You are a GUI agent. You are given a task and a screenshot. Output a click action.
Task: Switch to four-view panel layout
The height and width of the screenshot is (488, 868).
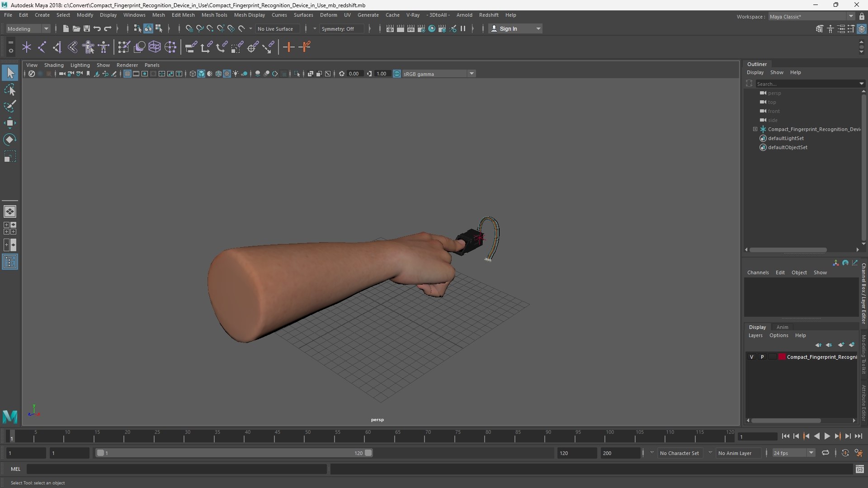click(10, 228)
